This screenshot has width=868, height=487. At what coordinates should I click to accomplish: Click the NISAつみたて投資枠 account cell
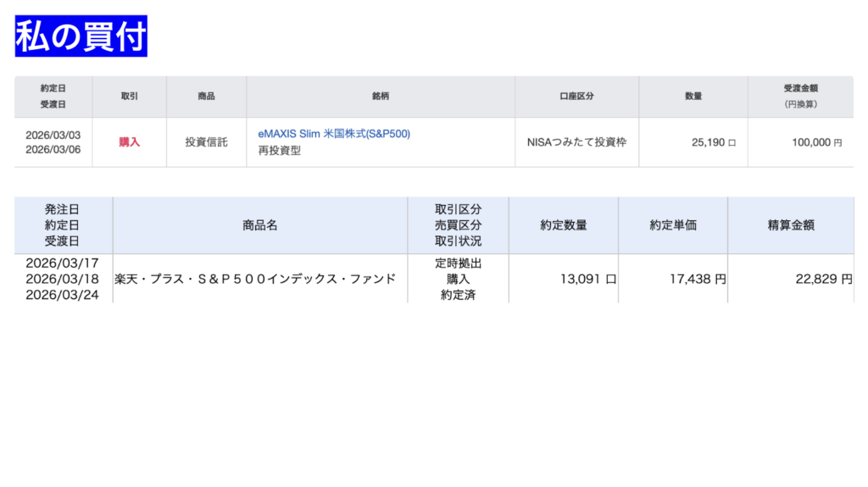[x=576, y=142]
